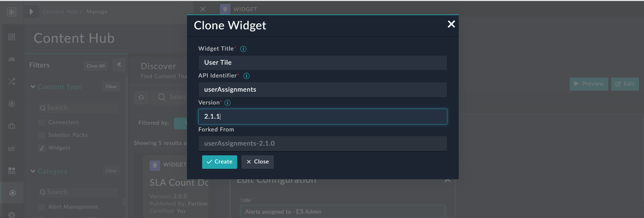Collapse the Category filter section

click(x=33, y=171)
